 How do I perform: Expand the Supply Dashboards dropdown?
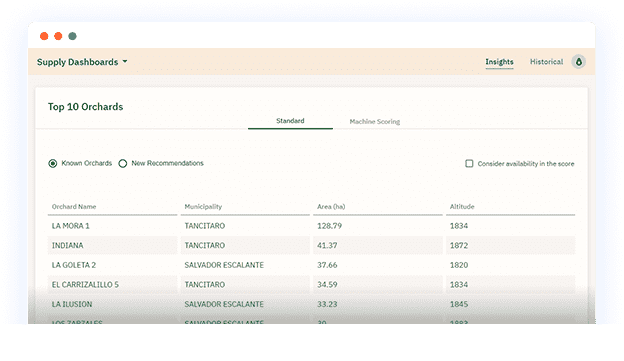(x=82, y=62)
